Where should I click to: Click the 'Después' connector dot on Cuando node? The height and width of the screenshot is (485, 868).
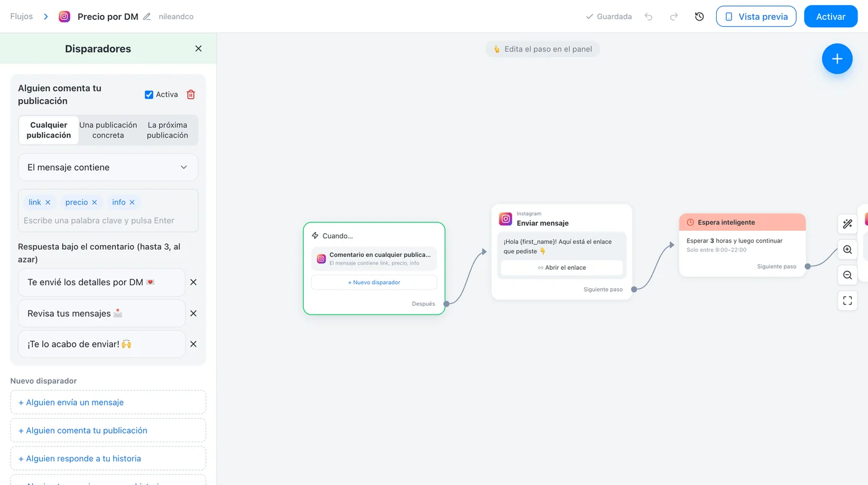coord(446,304)
